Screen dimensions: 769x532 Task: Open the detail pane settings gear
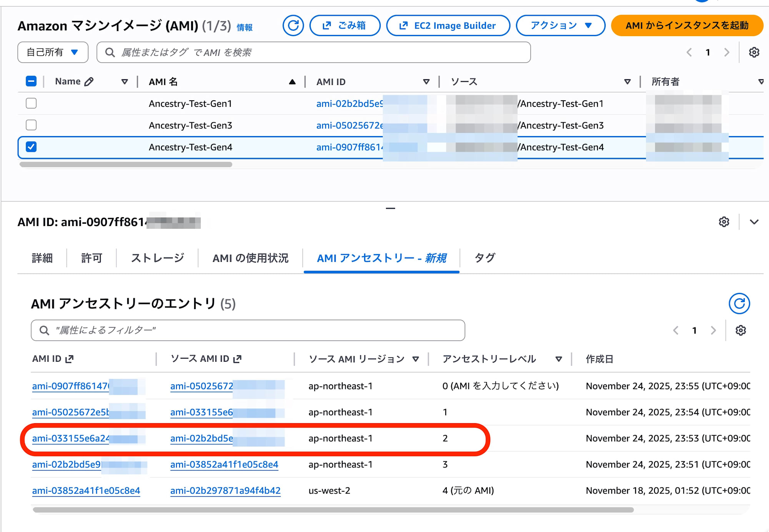pos(724,222)
